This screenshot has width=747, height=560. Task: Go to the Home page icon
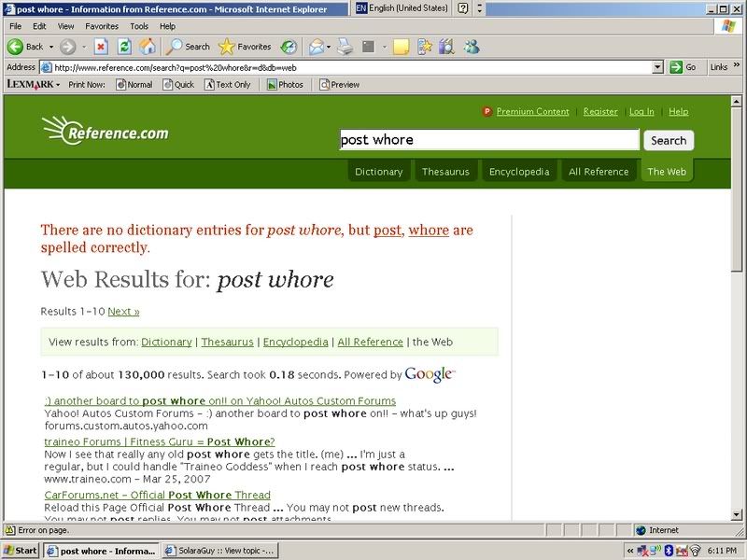(148, 47)
